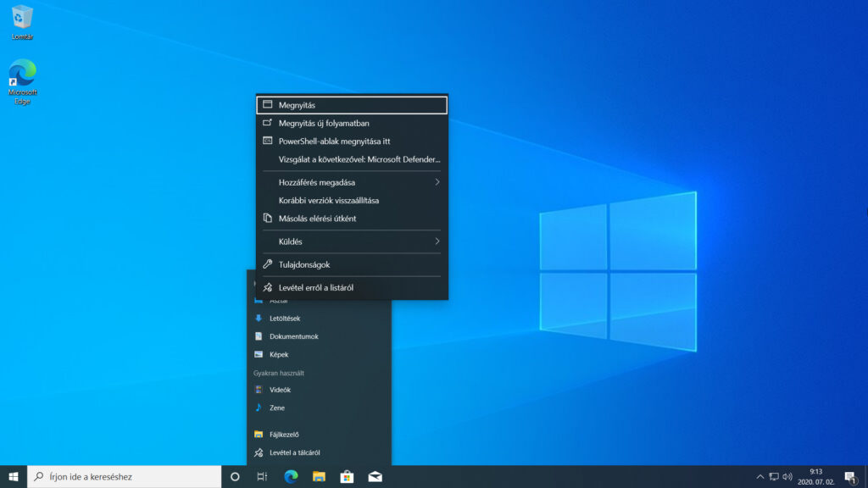This screenshot has height=488, width=868.
Task: Open Zene in the jump list
Action: pyautogui.click(x=319, y=408)
